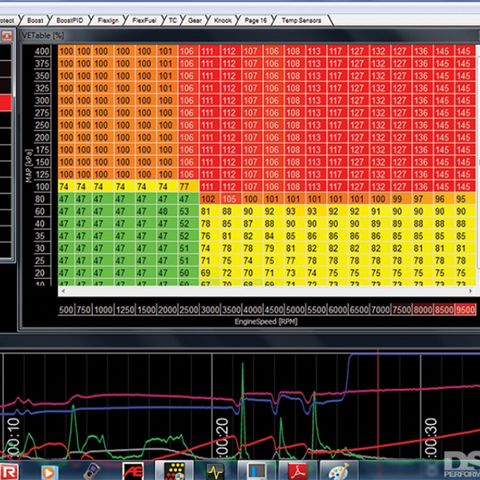This screenshot has width=480, height=480.
Task: Switch to the AE application in taskbar
Action: pos(133,471)
